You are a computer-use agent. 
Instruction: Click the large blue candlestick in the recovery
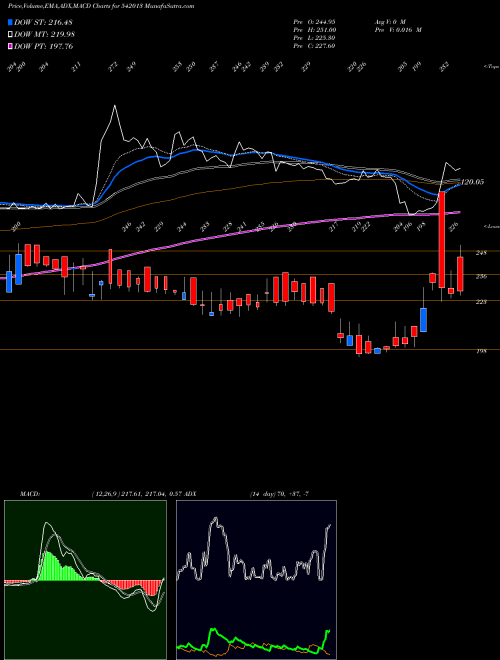click(x=423, y=320)
